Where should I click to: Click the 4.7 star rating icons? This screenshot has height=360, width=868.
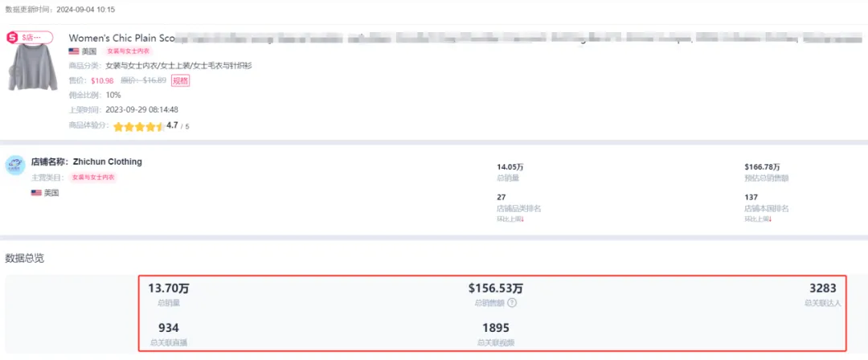(138, 126)
